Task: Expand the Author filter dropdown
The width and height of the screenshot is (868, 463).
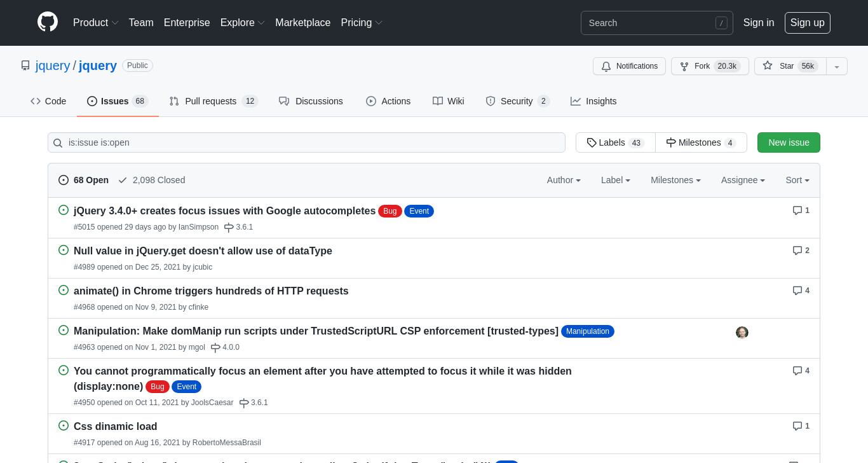Action: click(564, 180)
